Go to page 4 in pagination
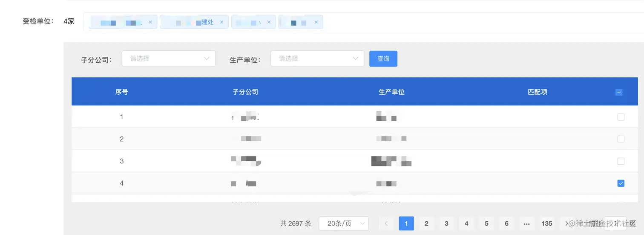This screenshot has height=235, width=644. pos(466,223)
